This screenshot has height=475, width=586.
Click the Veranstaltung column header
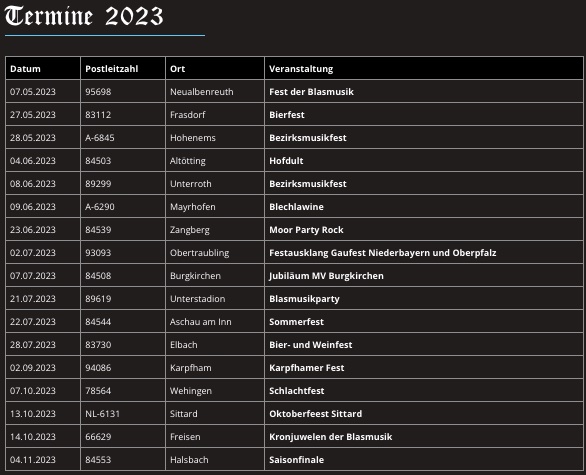301,69
